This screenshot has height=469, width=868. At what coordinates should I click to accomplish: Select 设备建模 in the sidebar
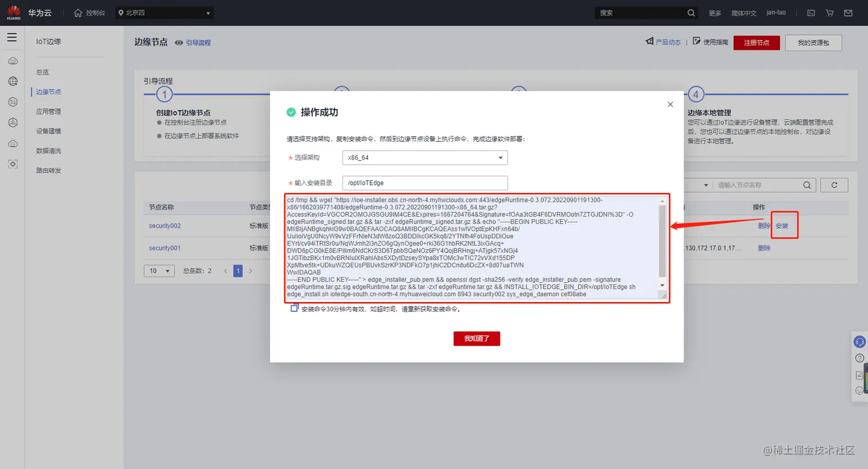click(48, 131)
